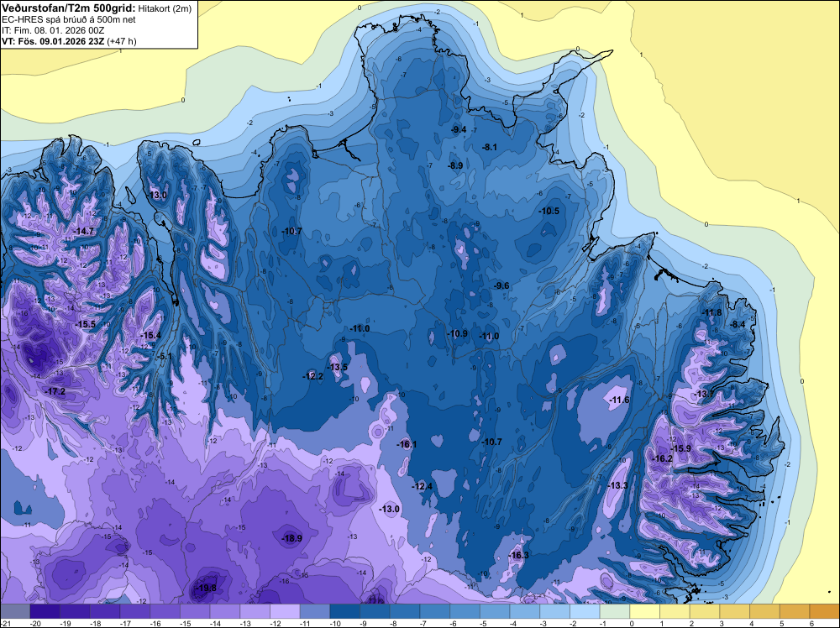The width and height of the screenshot is (840, 628).
Task: Click the -16.1 temperature label
Action: (407, 444)
